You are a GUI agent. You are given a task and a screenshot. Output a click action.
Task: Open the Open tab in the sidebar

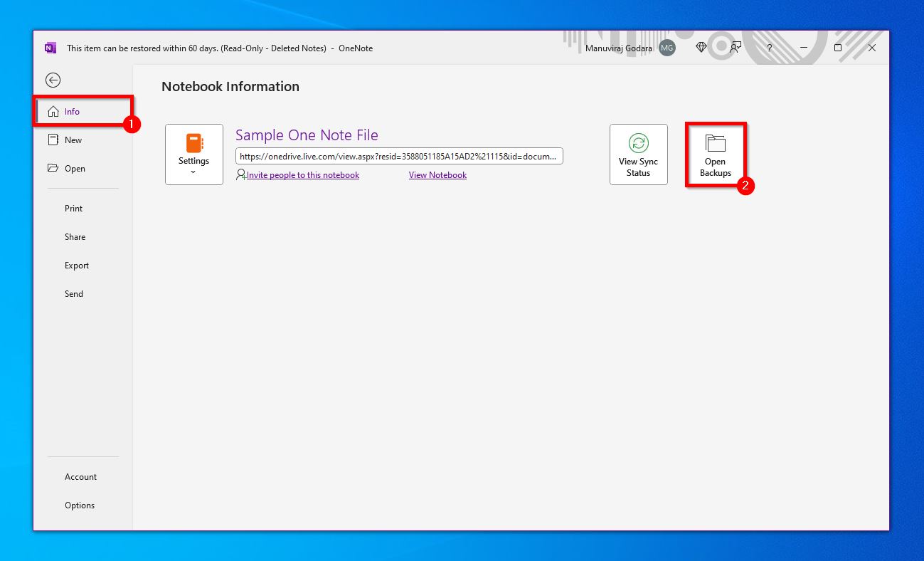point(83,169)
